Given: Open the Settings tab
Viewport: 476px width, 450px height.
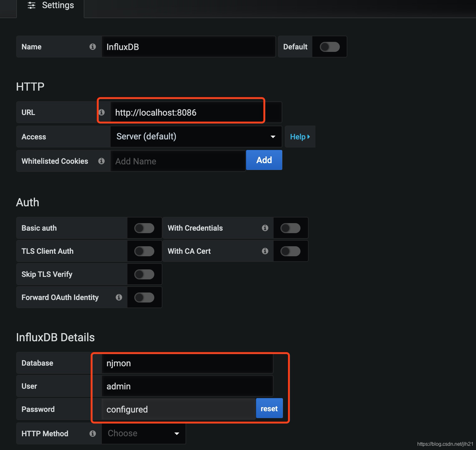Looking at the screenshot, I should [50, 6].
